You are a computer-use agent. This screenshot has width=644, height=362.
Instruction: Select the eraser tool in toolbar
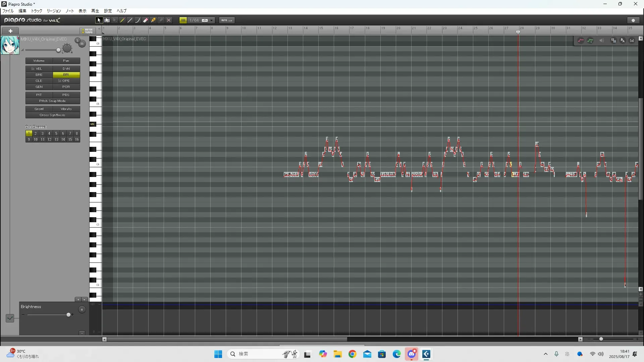coord(146,20)
